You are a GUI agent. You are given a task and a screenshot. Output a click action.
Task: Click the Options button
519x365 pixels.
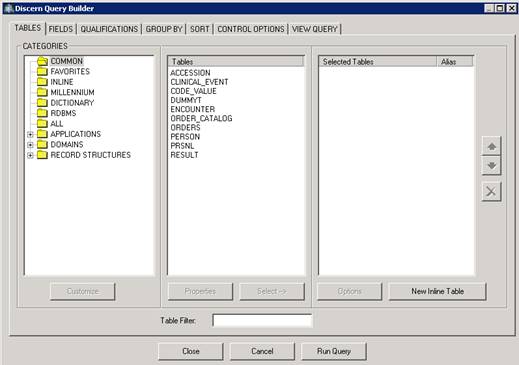coord(350,291)
